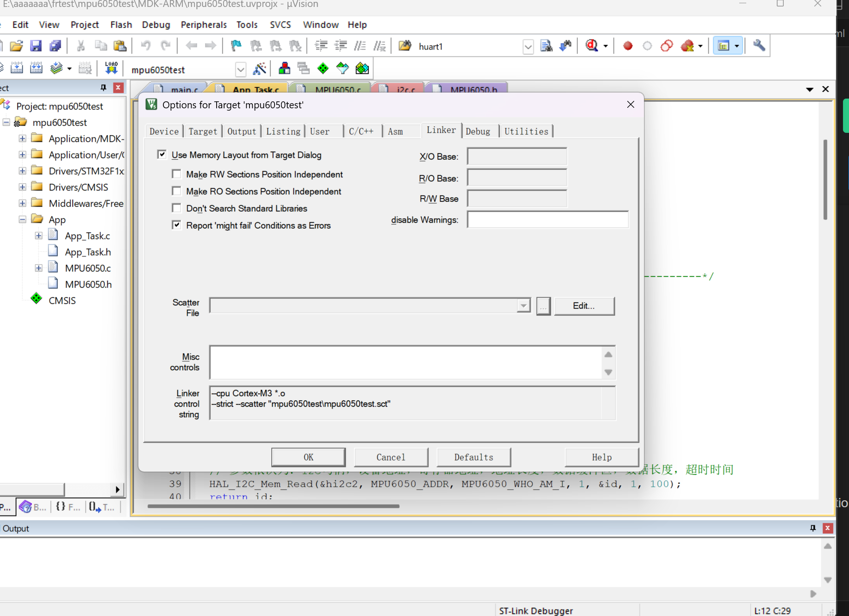The width and height of the screenshot is (849, 616).
Task: Click the Cut scissors icon
Action: click(x=81, y=46)
